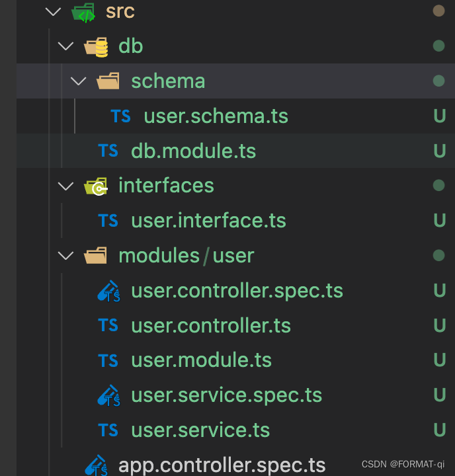Click git status dot on src row

[438, 11]
